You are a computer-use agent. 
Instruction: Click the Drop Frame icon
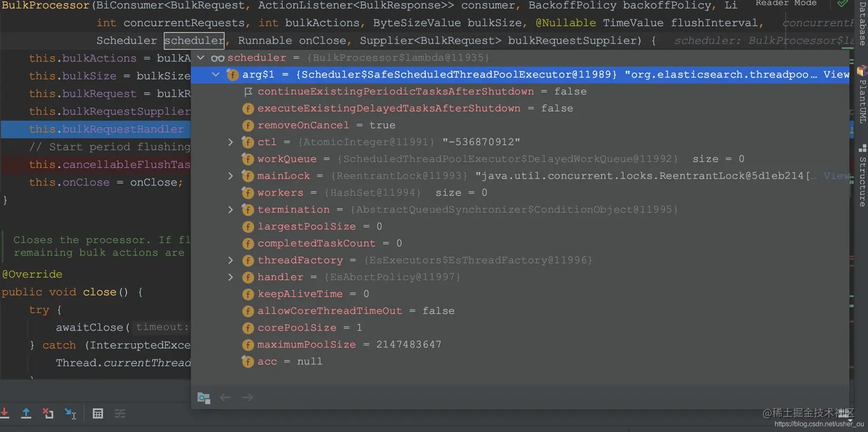point(48,413)
